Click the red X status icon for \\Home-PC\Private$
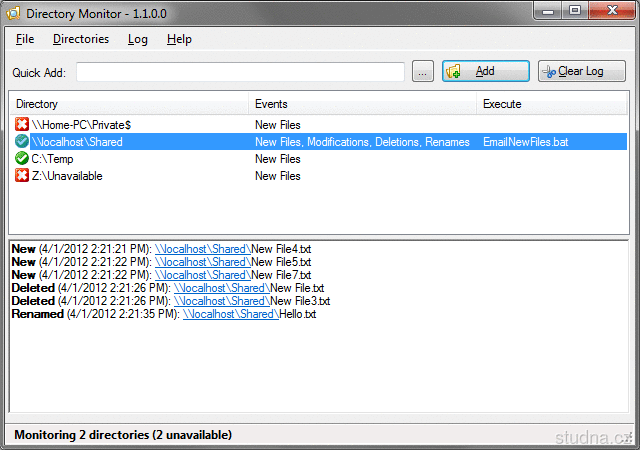 pyautogui.click(x=22, y=124)
